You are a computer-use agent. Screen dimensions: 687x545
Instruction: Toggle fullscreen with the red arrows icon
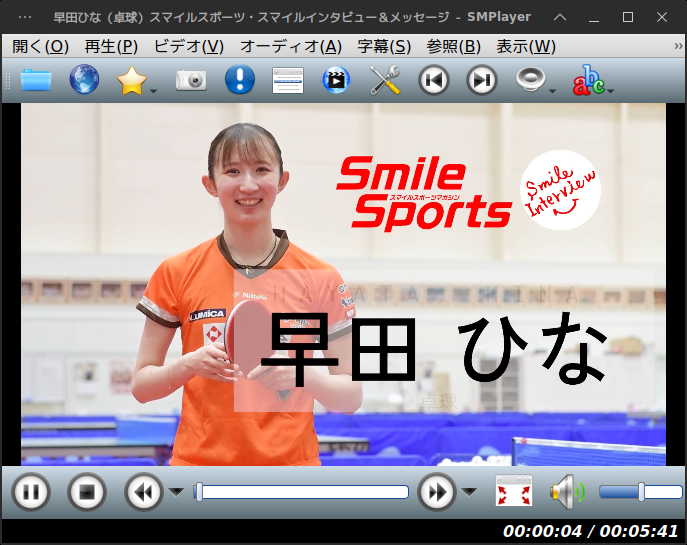[x=514, y=491]
